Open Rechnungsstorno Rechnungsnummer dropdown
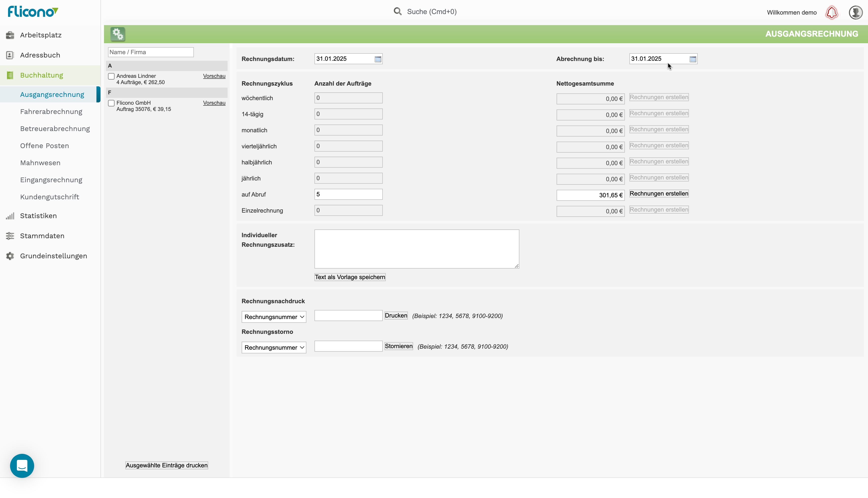868x498 pixels. (x=274, y=347)
